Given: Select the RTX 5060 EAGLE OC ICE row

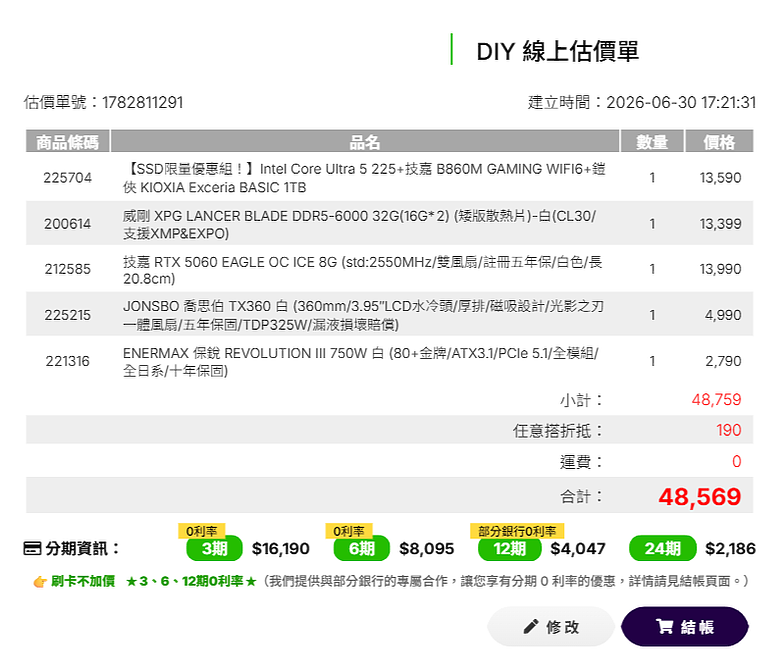Looking at the screenshot, I should [x=390, y=269].
